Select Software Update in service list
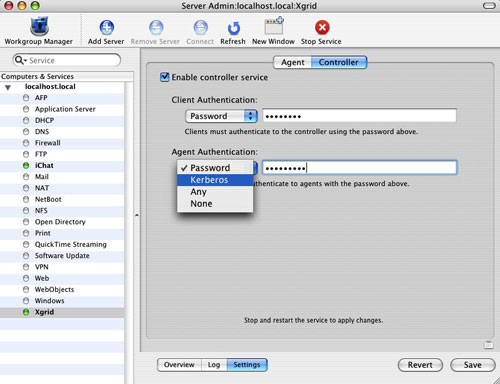 62,256
